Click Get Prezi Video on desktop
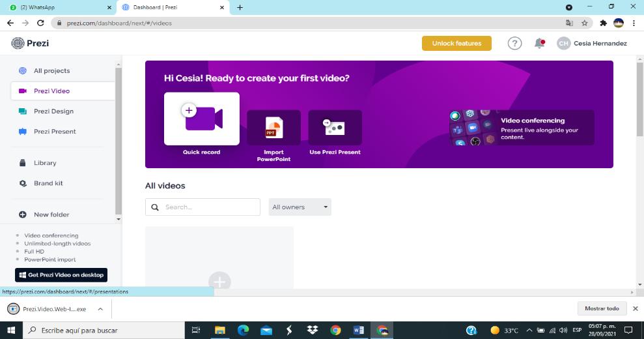Image resolution: width=644 pixels, height=339 pixels. point(61,275)
